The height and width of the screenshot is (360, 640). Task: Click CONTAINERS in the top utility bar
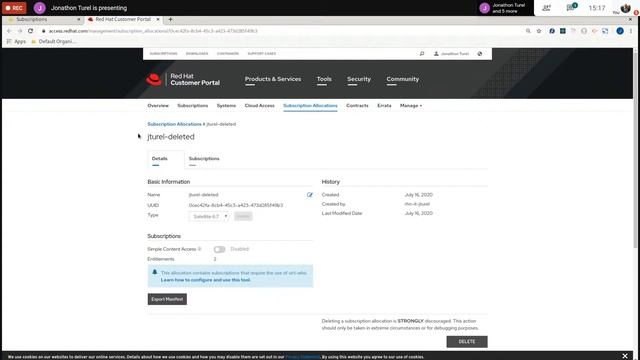pos(228,54)
